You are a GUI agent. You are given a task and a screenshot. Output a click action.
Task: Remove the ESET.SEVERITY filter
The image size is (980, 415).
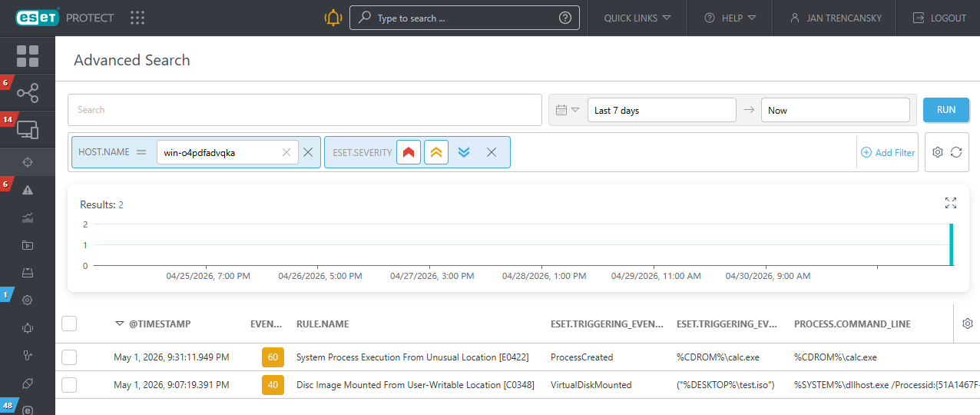click(x=492, y=152)
